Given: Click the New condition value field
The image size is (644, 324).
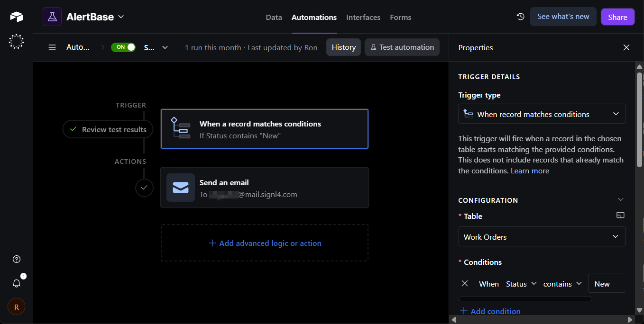Looking at the screenshot, I should pyautogui.click(x=607, y=284).
